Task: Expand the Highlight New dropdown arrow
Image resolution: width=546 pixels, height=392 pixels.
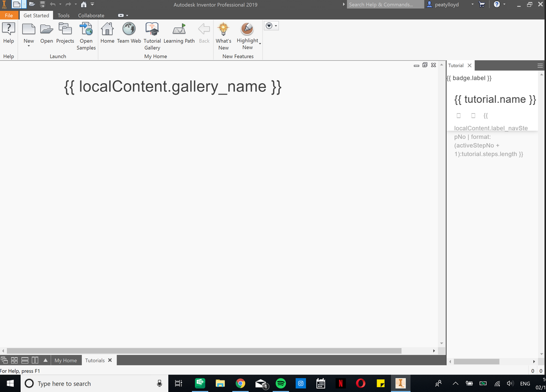Action: coord(260,44)
